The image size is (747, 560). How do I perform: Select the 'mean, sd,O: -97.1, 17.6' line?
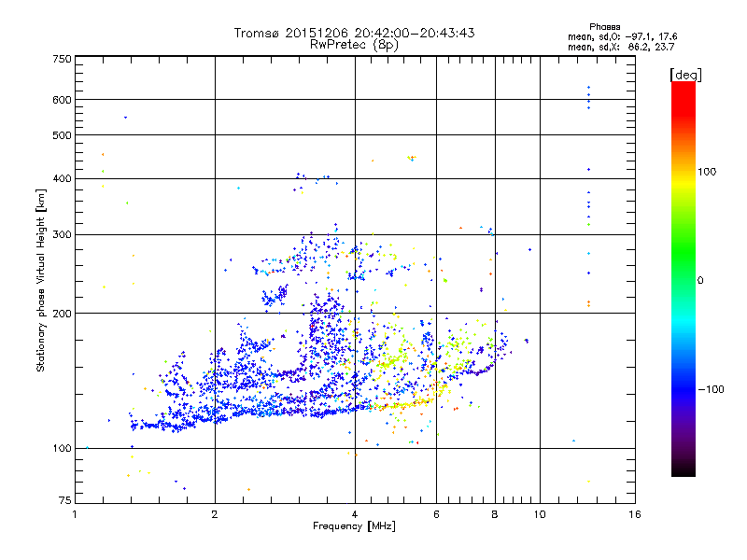point(622,36)
